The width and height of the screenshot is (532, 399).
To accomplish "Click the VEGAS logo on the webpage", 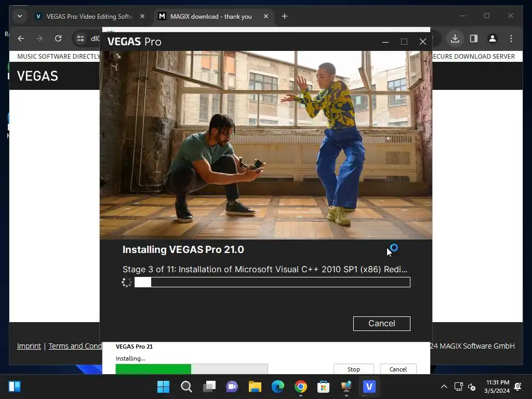I will pyautogui.click(x=37, y=76).
